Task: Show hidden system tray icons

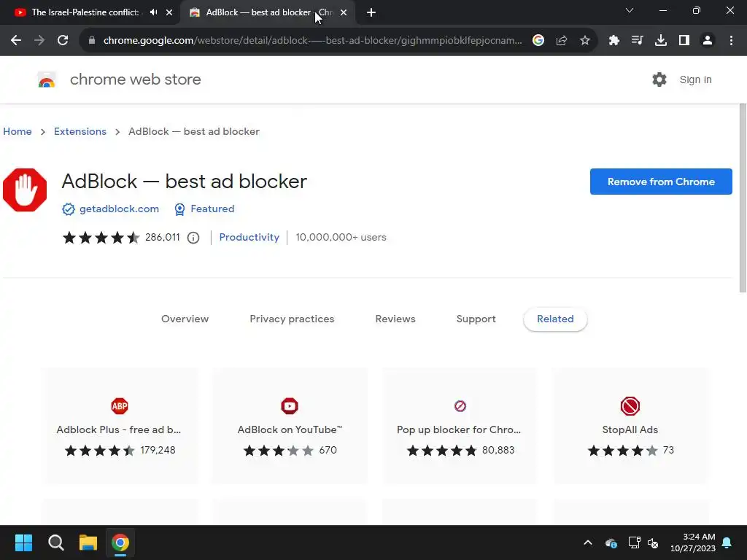Action: (588, 542)
